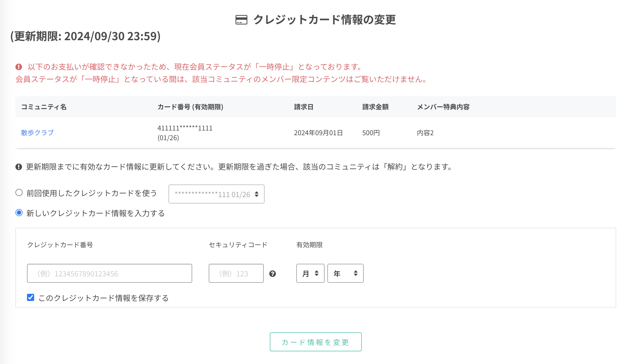The image size is (636, 364).
Task: Select the 新しいクレジットカード情報を入力する radio button
Action: [x=19, y=212]
